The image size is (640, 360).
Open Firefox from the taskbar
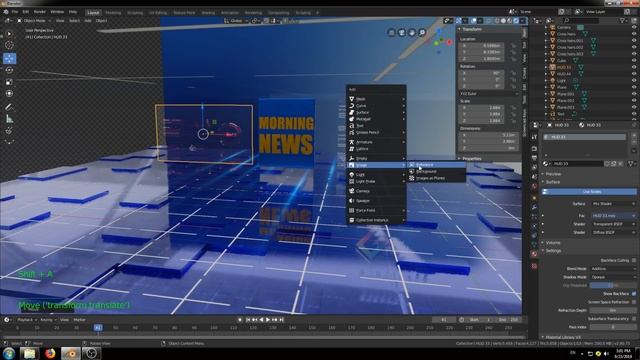click(50, 353)
